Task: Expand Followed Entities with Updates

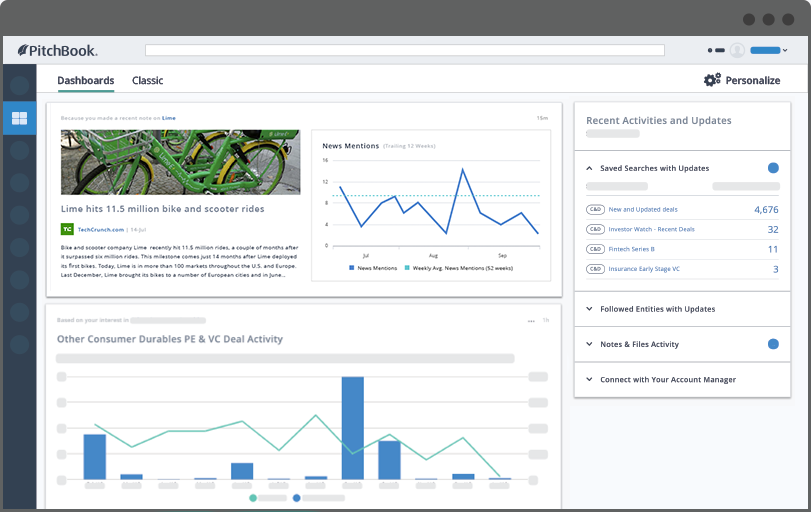Action: 589,309
